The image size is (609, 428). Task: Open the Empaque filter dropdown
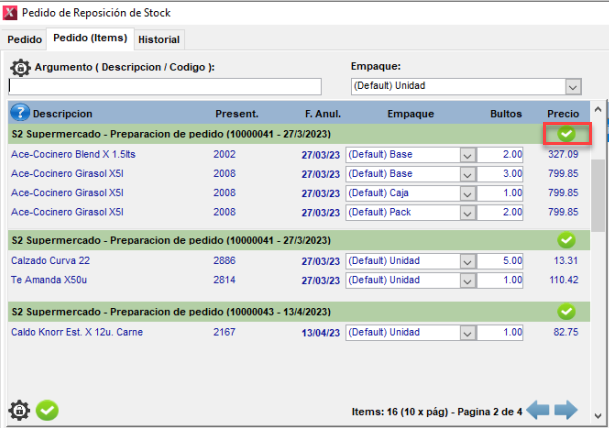coord(572,87)
